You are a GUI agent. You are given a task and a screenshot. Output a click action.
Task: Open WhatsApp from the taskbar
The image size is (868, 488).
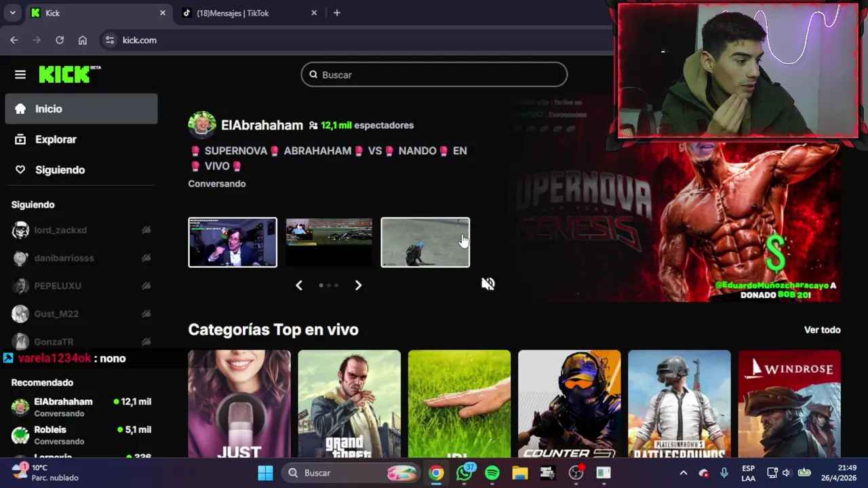465,473
